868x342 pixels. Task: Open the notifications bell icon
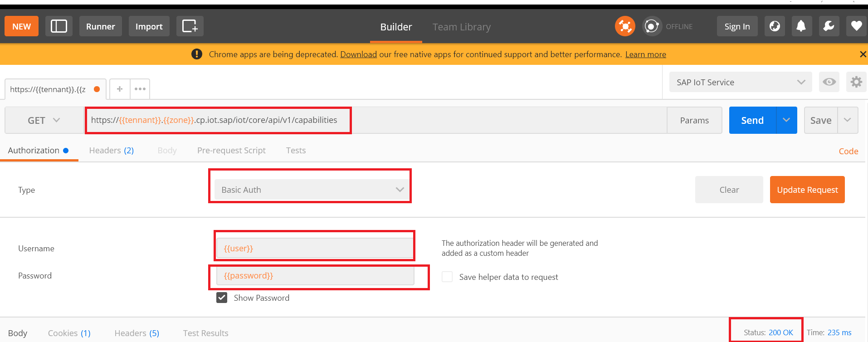(801, 26)
